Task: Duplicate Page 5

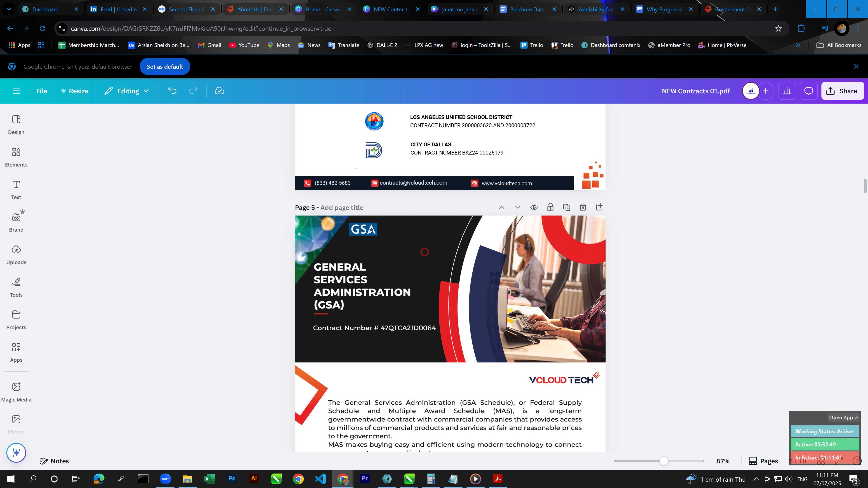Action: [566, 207]
